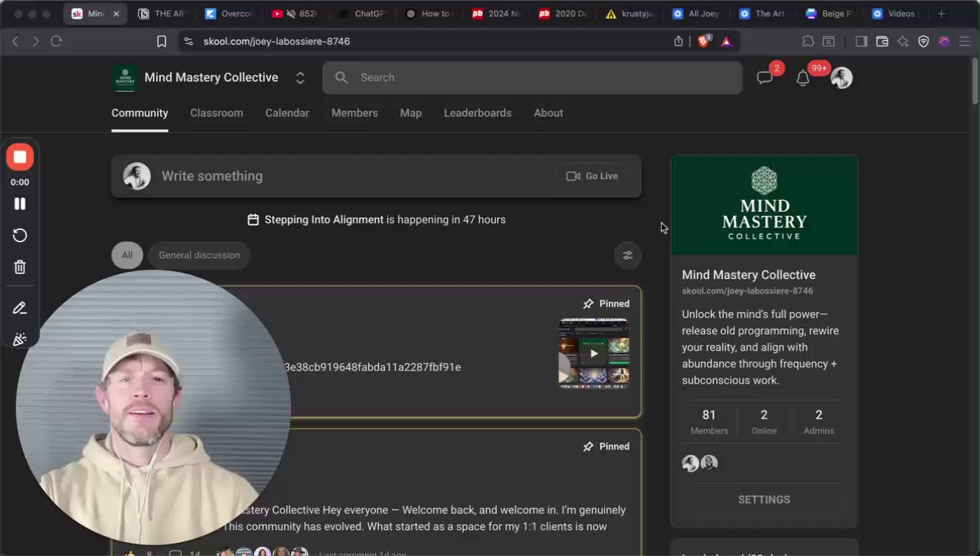Select the All category filter
Image resolution: width=980 pixels, height=556 pixels.
127,255
